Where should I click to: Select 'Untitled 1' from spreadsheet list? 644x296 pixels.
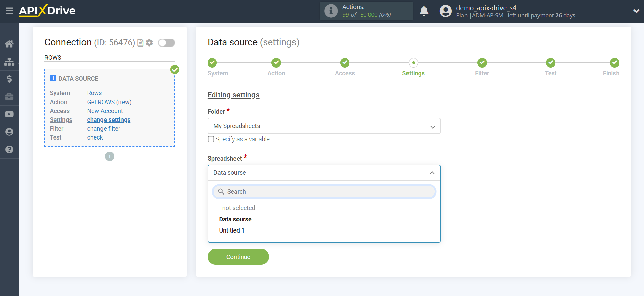click(x=232, y=230)
